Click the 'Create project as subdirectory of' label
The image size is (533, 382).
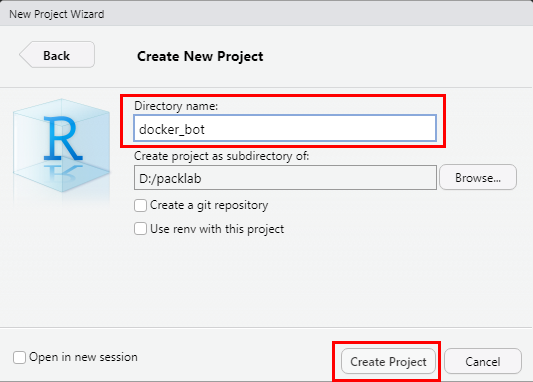coord(222,156)
